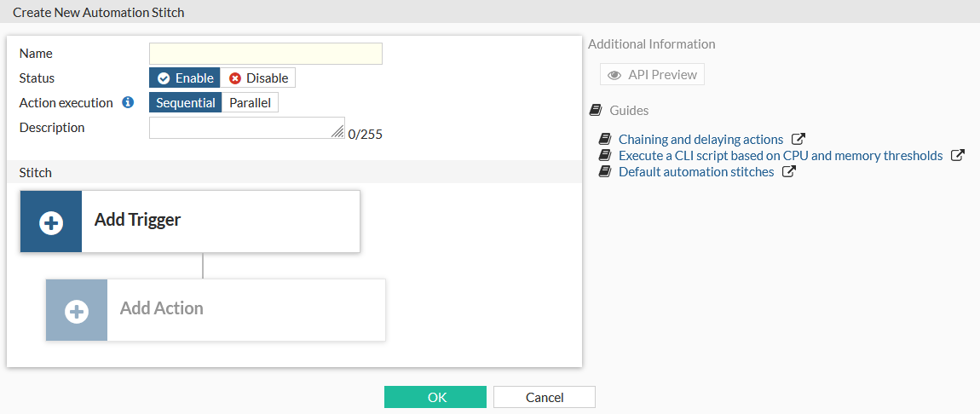980x414 pixels.
Task: Cancel creating the automation stitch
Action: point(544,397)
